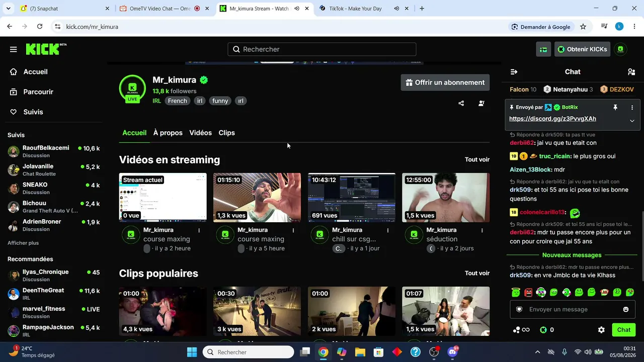
Task: Open options for the séduction video
Action: tap(482, 230)
